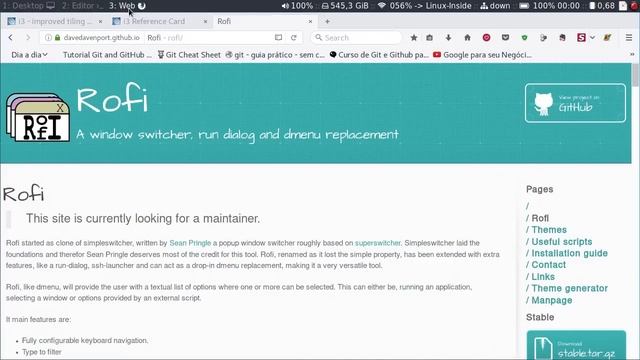Viewport: 640px width, 360px height.
Task: Click the Rofi logo image
Action: coord(38,117)
